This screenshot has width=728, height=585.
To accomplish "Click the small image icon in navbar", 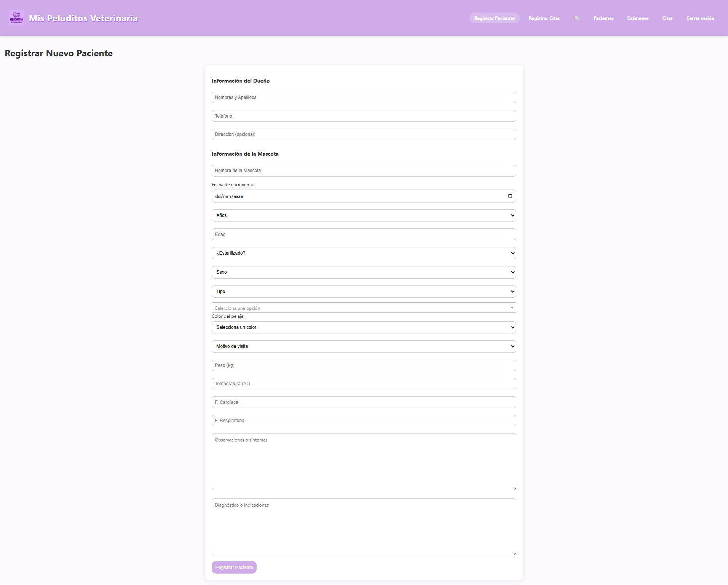I will coord(576,18).
